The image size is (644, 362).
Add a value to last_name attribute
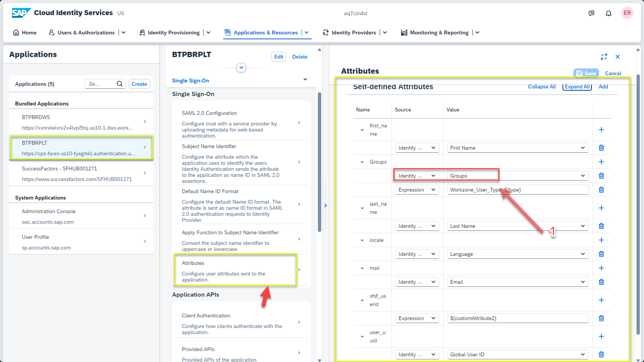point(601,208)
